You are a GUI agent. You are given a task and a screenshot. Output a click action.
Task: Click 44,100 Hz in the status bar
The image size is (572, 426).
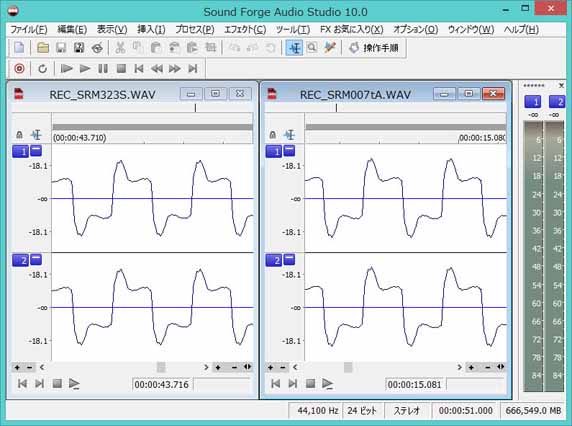pos(317,411)
